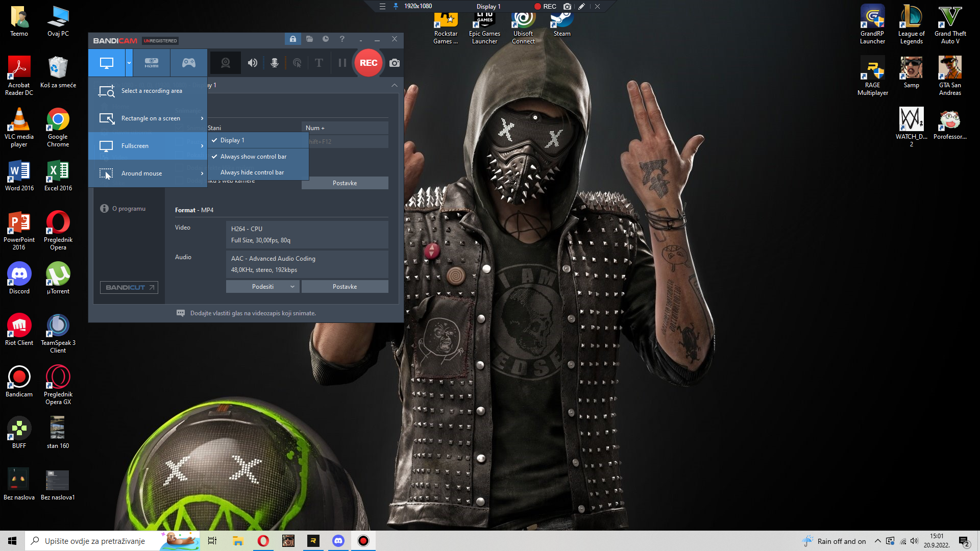Open League of Legends desktop icon

click(x=911, y=24)
